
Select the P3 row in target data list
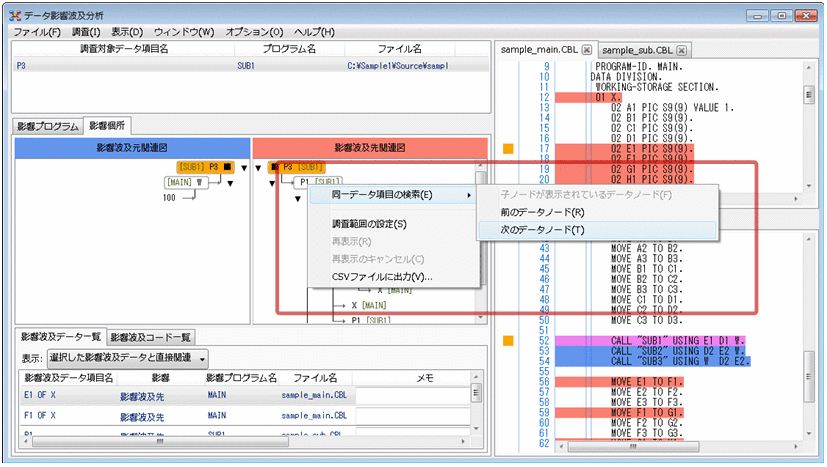tap(251, 66)
